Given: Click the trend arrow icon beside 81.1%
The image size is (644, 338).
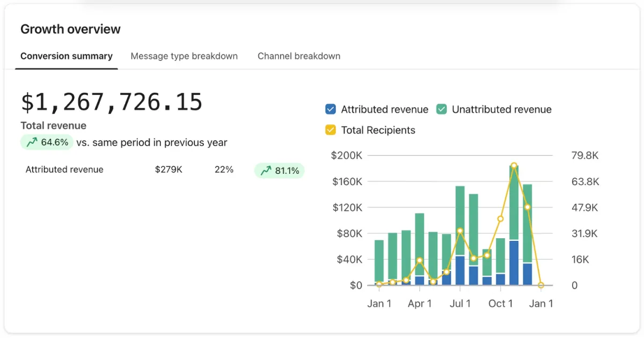Looking at the screenshot, I should 266,171.
